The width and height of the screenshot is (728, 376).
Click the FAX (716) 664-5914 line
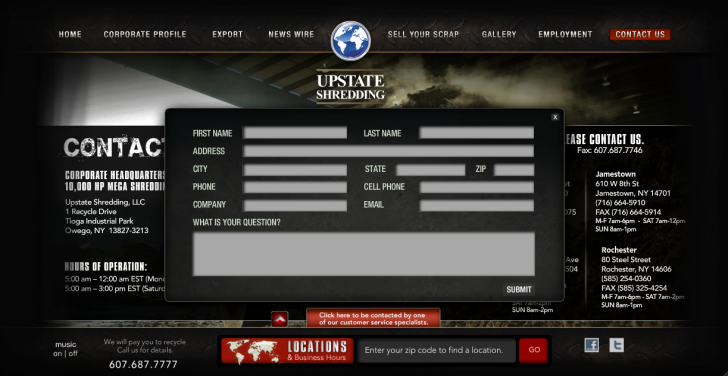628,212
